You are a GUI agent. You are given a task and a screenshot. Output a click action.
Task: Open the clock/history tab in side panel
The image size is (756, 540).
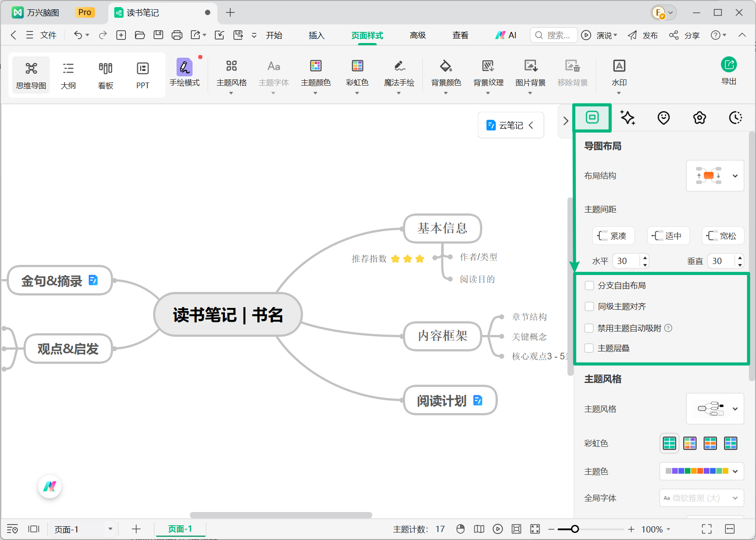pyautogui.click(x=736, y=118)
